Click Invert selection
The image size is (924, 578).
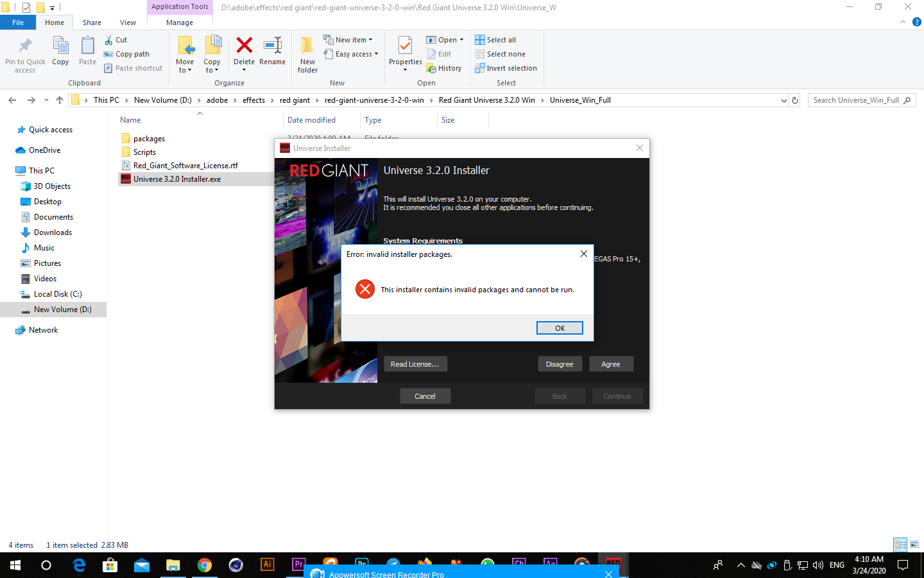click(x=506, y=68)
